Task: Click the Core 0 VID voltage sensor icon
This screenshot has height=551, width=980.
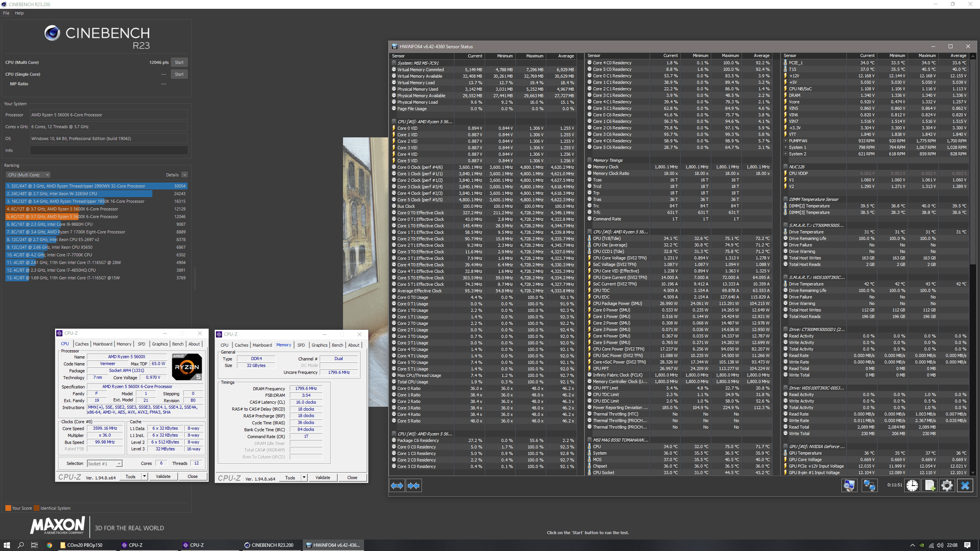Action: tap(394, 128)
